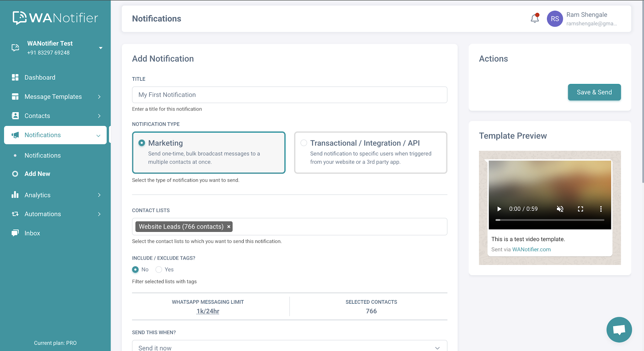Open Contacts using its sidebar icon
This screenshot has width=644, height=351.
15,116
